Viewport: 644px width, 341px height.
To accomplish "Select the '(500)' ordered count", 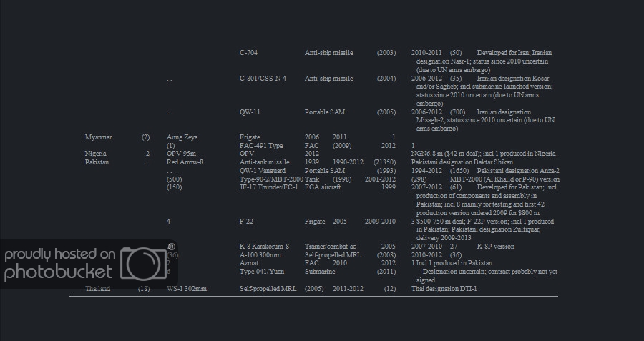I will pyautogui.click(x=174, y=179).
